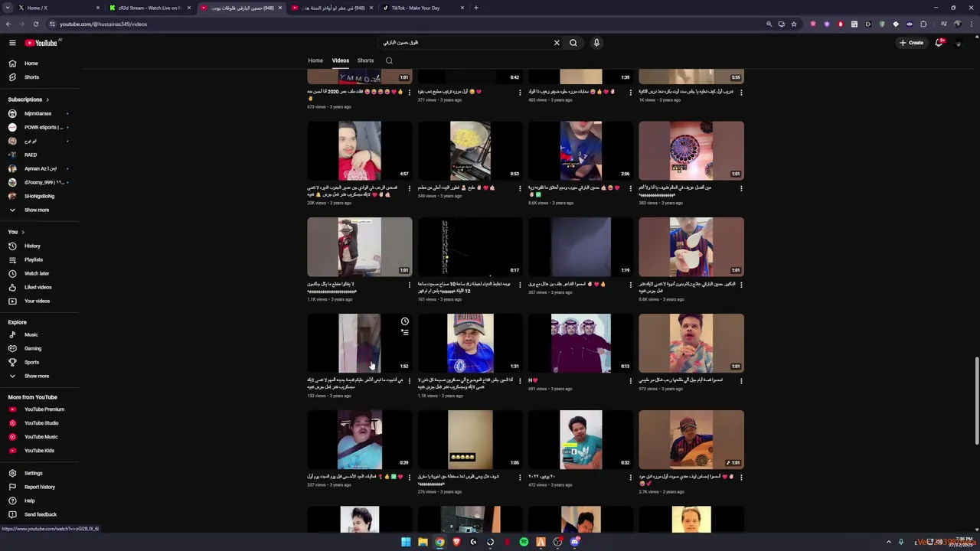980x551 pixels.
Task: Open options menu for the 4:57 video
Action: pyautogui.click(x=409, y=187)
